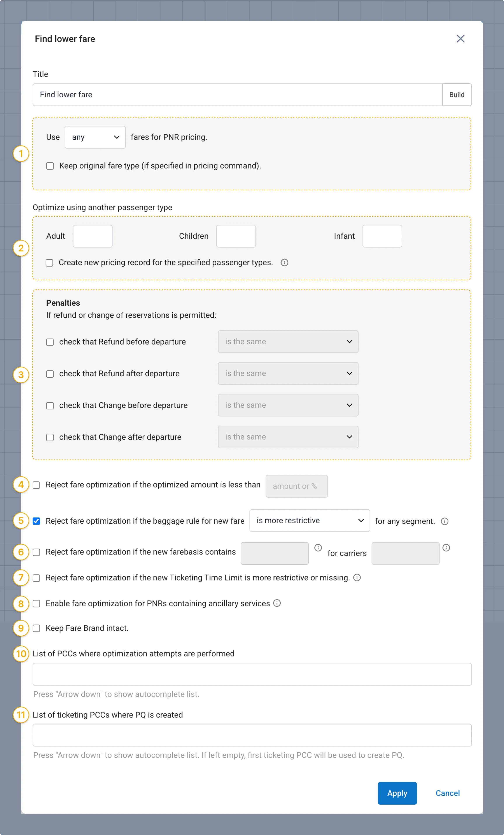Click info icon next to carriers field
The height and width of the screenshot is (835, 504).
pyautogui.click(x=446, y=548)
